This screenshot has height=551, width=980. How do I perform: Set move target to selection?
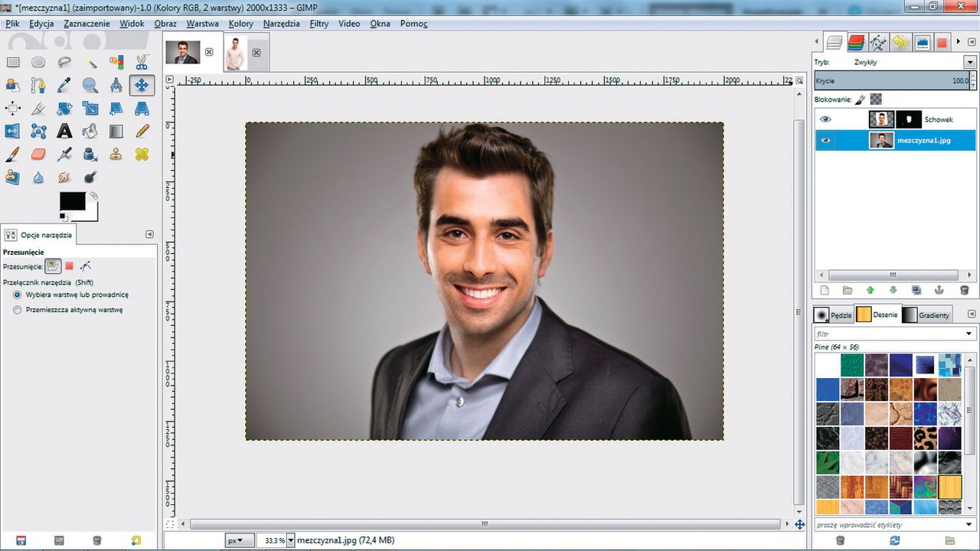click(x=69, y=266)
